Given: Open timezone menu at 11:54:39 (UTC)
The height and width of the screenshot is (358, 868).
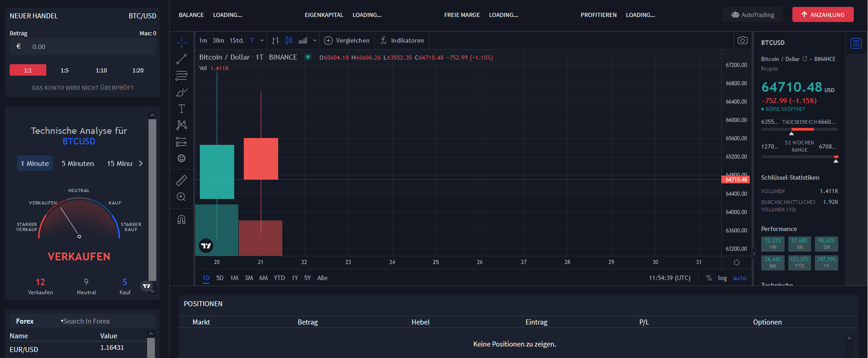Looking at the screenshot, I should pos(670,278).
